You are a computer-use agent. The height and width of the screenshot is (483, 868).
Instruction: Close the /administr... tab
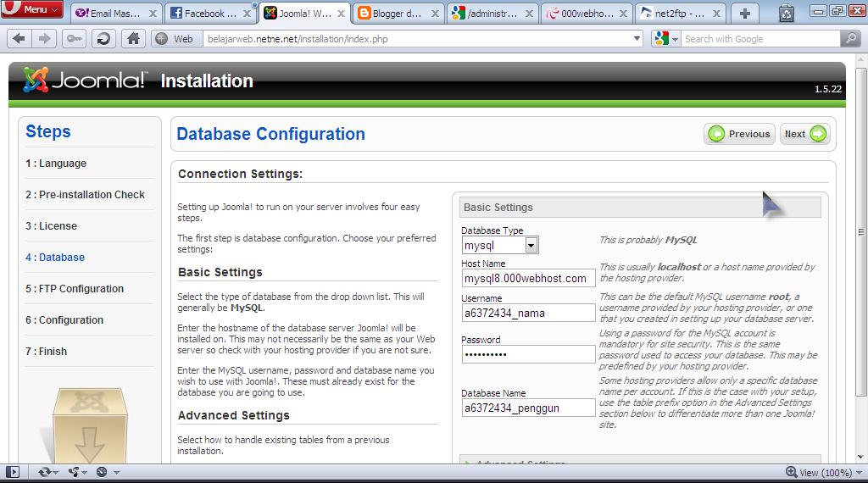529,14
